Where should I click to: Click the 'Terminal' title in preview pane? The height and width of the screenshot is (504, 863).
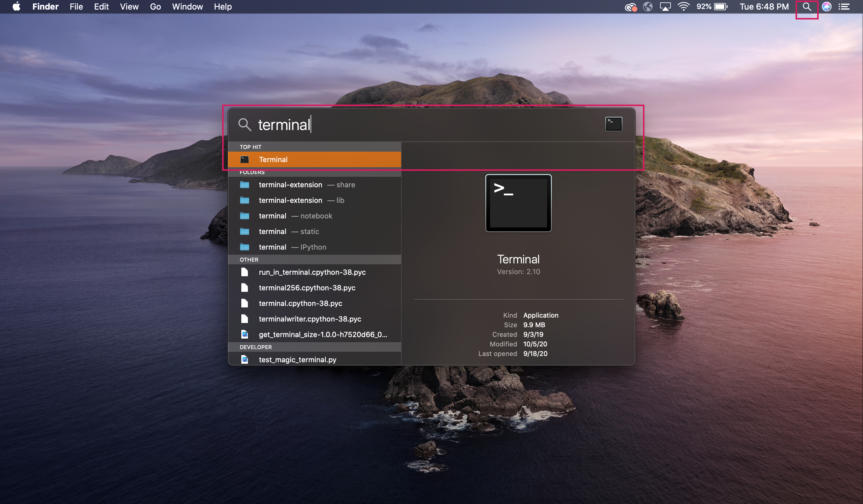(x=518, y=259)
